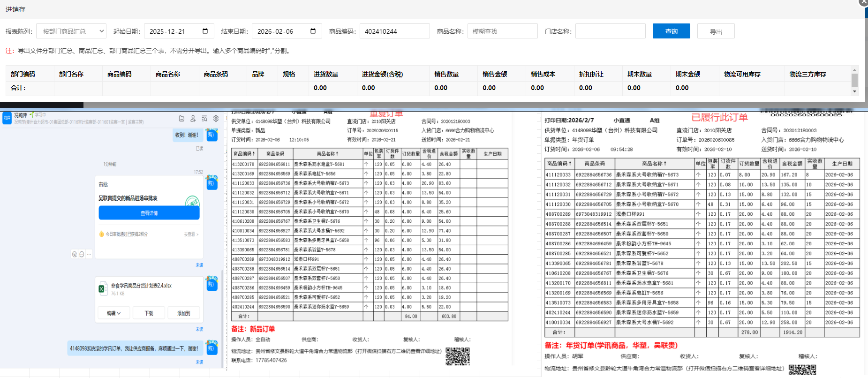Viewport: 868px width, 378px height.
Task: Open calendar picker for 结束日期
Action: (x=313, y=31)
